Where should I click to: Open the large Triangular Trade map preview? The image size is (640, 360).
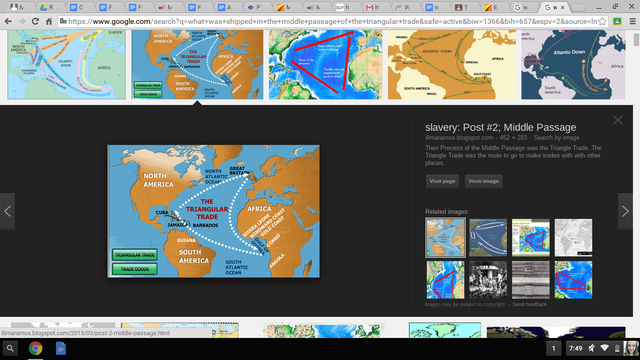pos(213,211)
